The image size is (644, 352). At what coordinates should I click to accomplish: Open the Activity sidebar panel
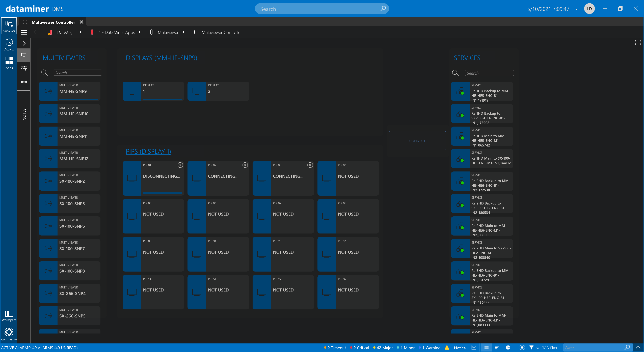click(9, 44)
